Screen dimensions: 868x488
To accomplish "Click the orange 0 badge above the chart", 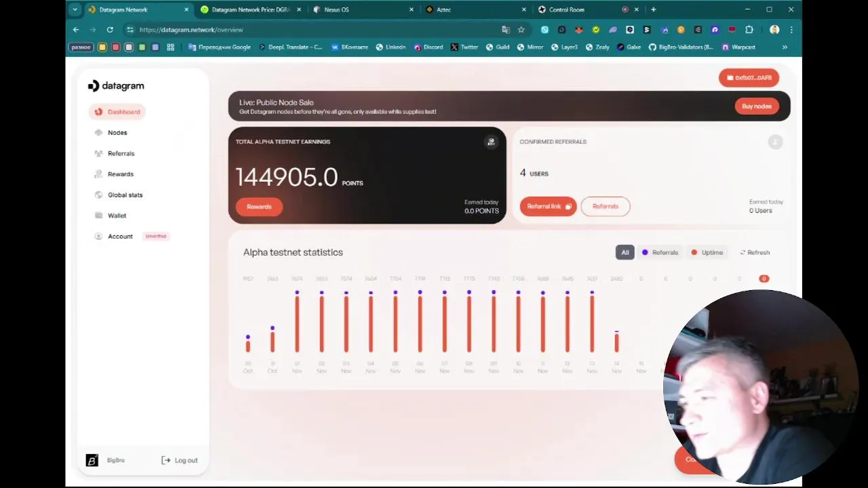I will (764, 279).
